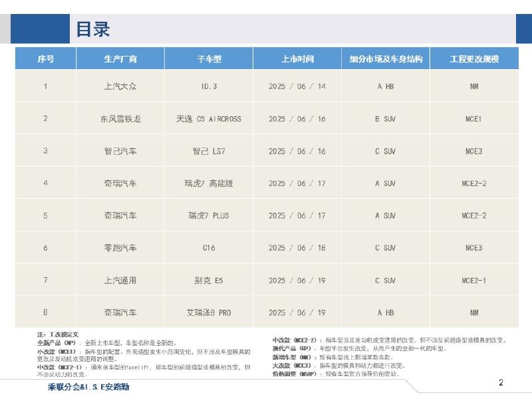Select the 上市时间 column header
Image resolution: width=532 pixels, height=399 pixels.
(297, 59)
